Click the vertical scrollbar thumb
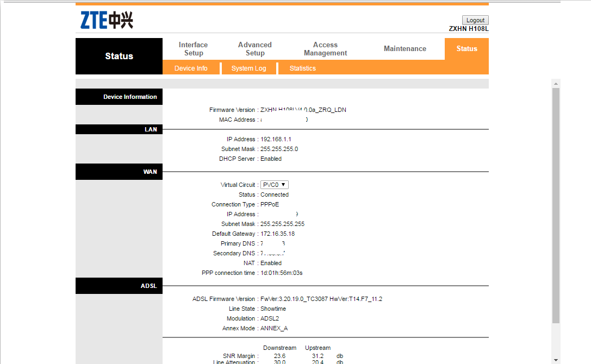The image size is (591, 364). 556,205
